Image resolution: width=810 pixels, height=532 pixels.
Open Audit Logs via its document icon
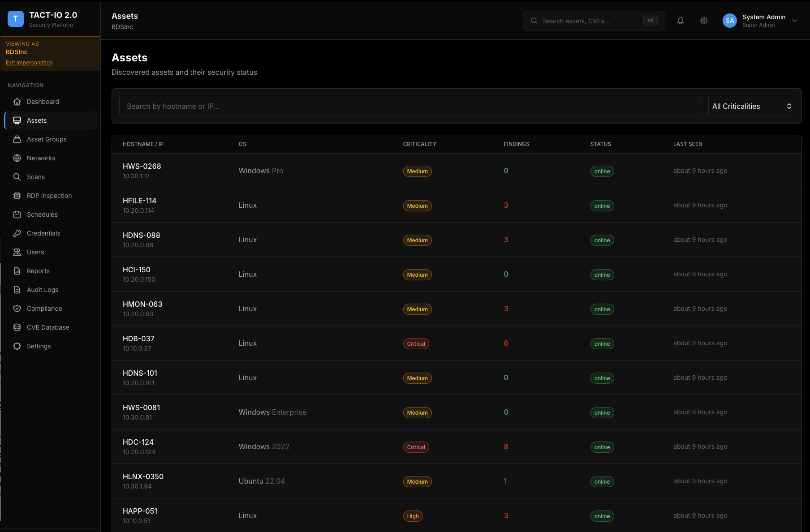click(17, 290)
